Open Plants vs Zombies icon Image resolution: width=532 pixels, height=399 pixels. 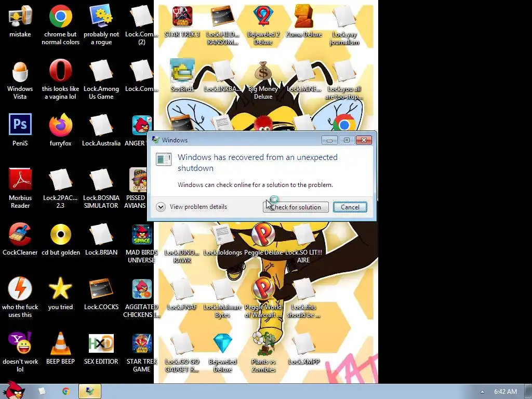[263, 343]
